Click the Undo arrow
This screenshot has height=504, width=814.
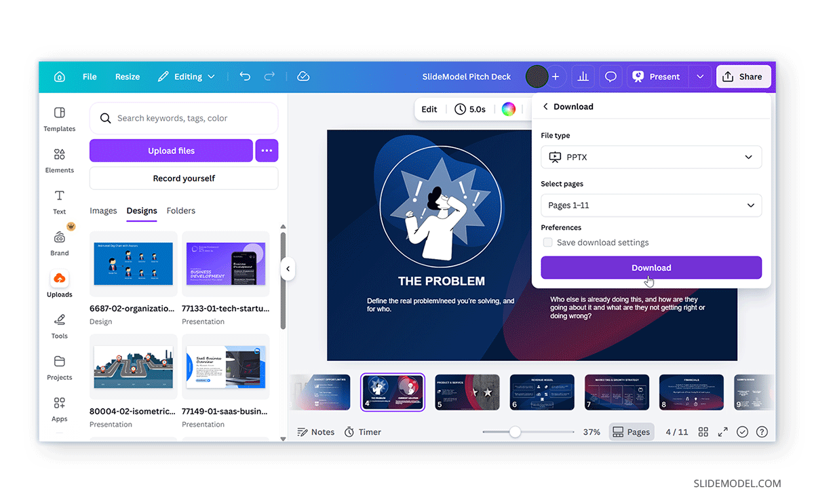(245, 77)
